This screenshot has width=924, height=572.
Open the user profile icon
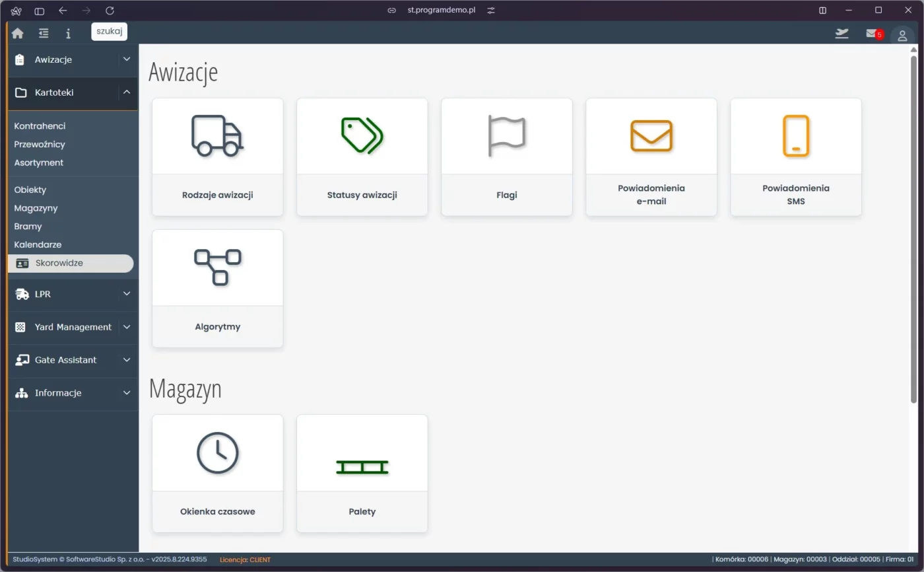[x=902, y=35]
